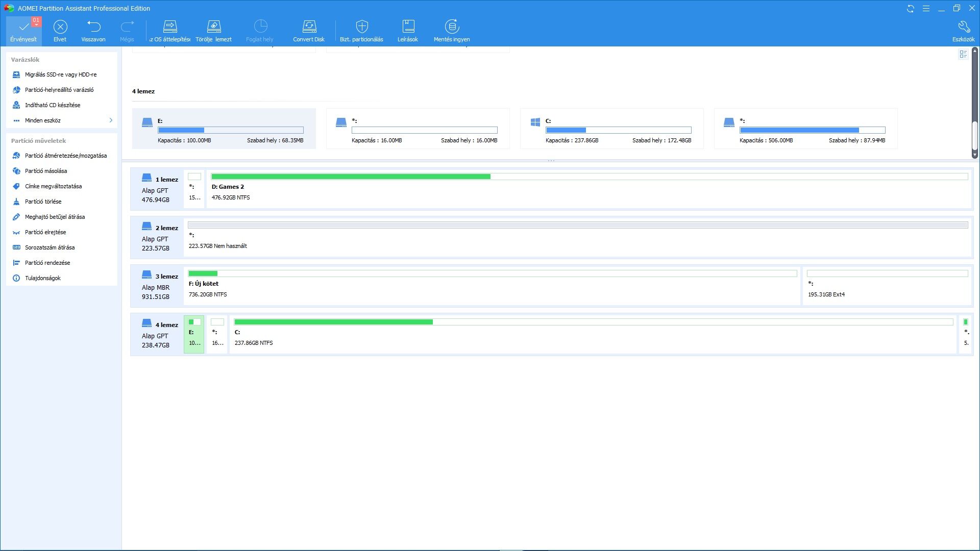Image resolution: width=980 pixels, height=551 pixels.
Task: Refresh the disk list via title bar icon
Action: tap(910, 9)
